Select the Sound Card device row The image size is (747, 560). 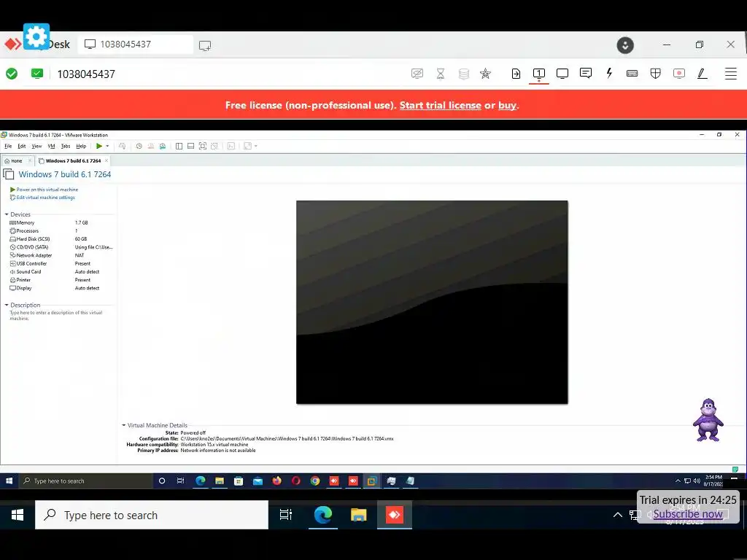(61, 271)
